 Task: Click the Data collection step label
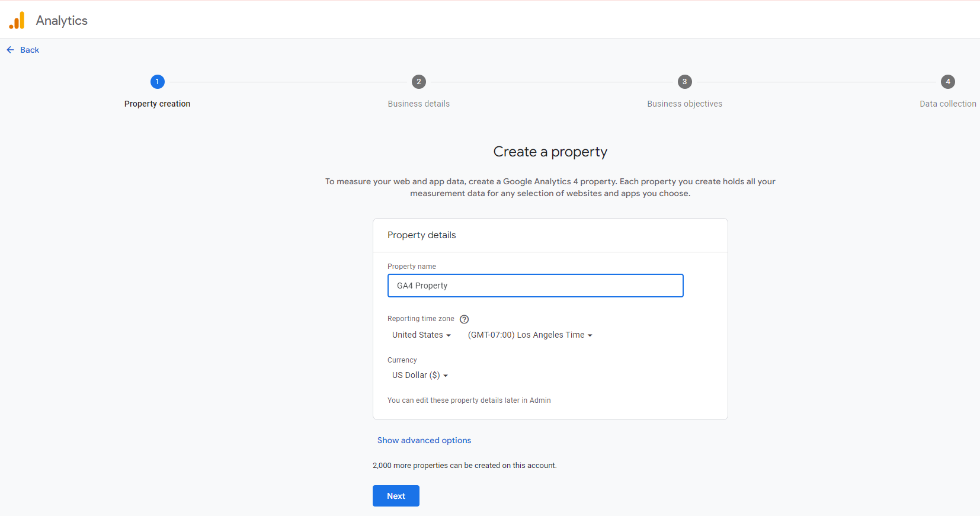pyautogui.click(x=948, y=104)
